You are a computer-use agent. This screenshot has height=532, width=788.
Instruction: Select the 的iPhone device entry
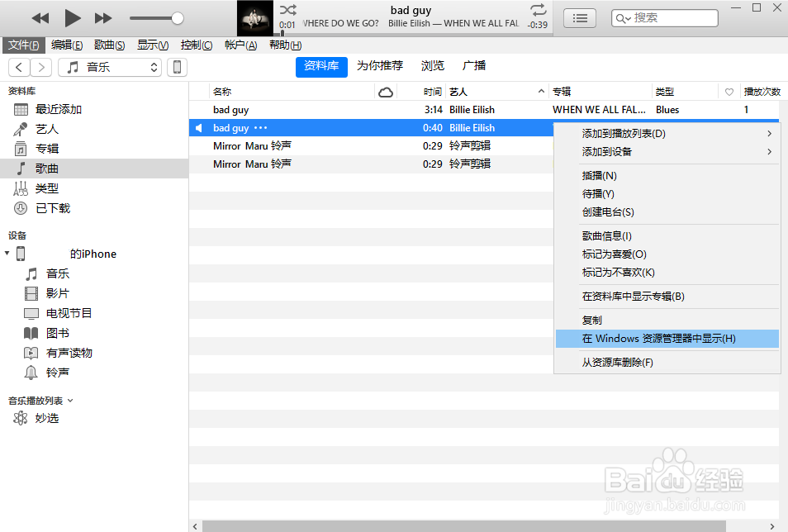click(93, 254)
